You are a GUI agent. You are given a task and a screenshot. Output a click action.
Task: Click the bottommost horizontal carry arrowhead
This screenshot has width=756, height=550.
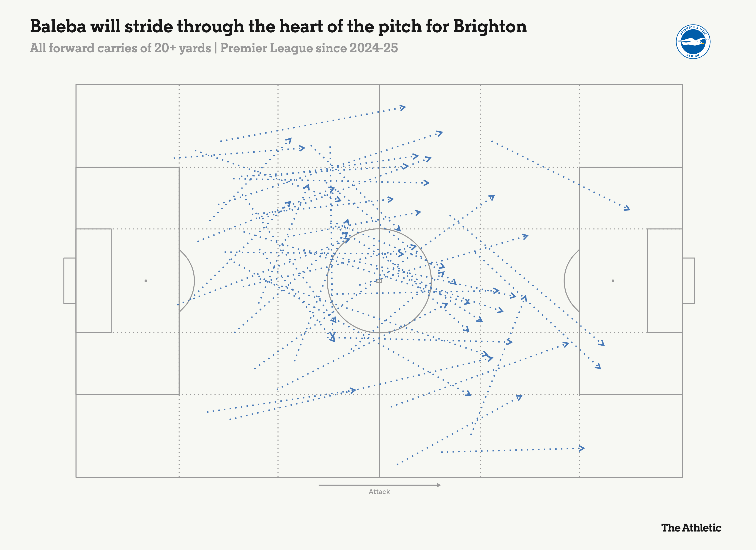(x=582, y=448)
